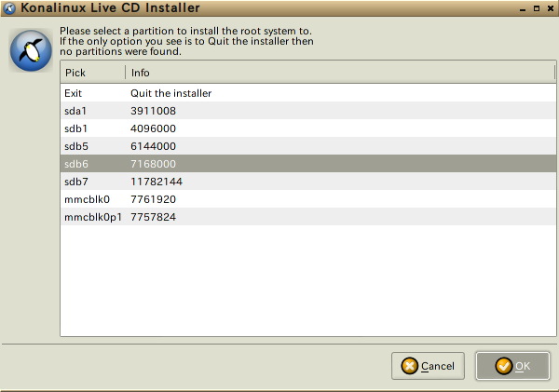Select the sdb7 partition row
This screenshot has width=559, height=392.
(308, 182)
